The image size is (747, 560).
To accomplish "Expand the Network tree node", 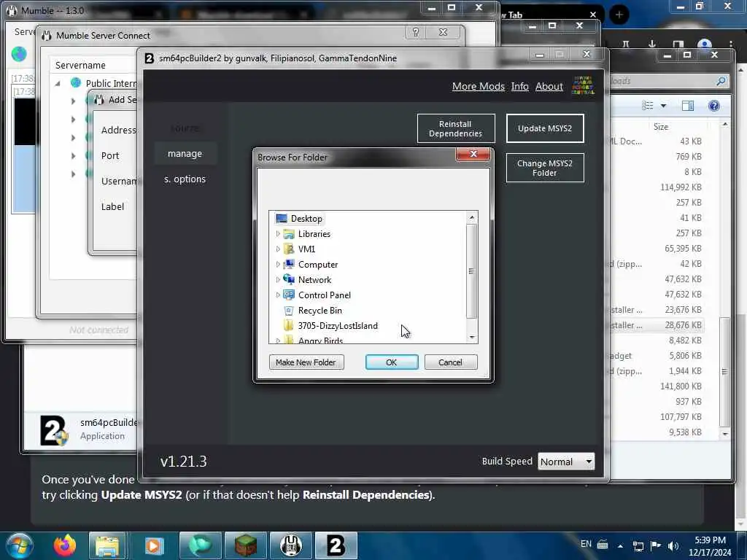I will 278,279.
